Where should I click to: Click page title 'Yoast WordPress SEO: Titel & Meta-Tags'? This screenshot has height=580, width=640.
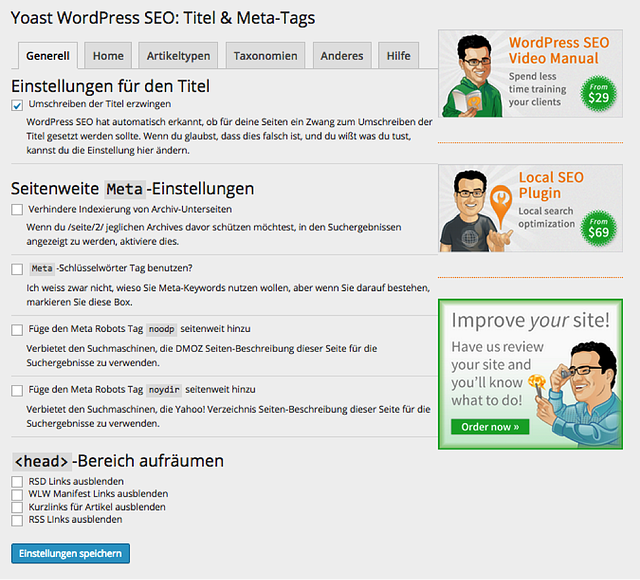click(x=163, y=18)
